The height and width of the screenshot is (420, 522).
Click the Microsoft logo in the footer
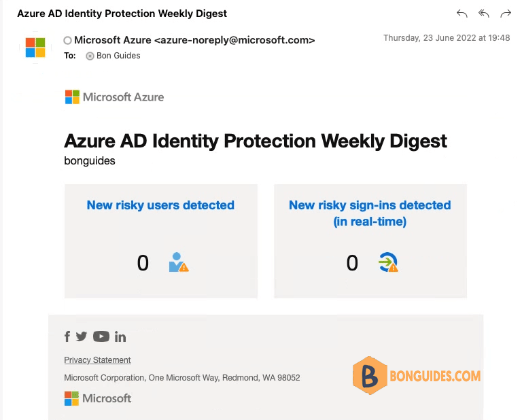[x=98, y=398]
